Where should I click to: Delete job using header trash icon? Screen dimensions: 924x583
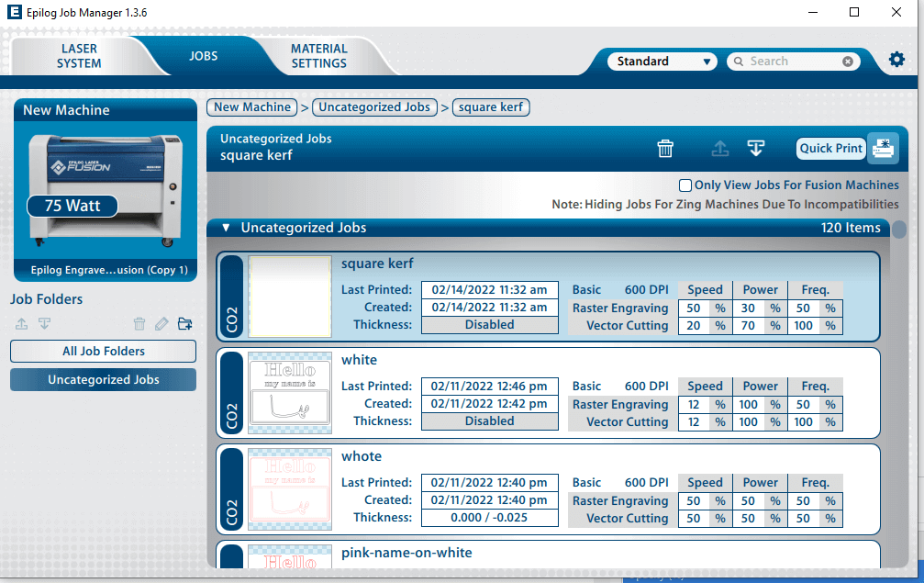(x=665, y=149)
